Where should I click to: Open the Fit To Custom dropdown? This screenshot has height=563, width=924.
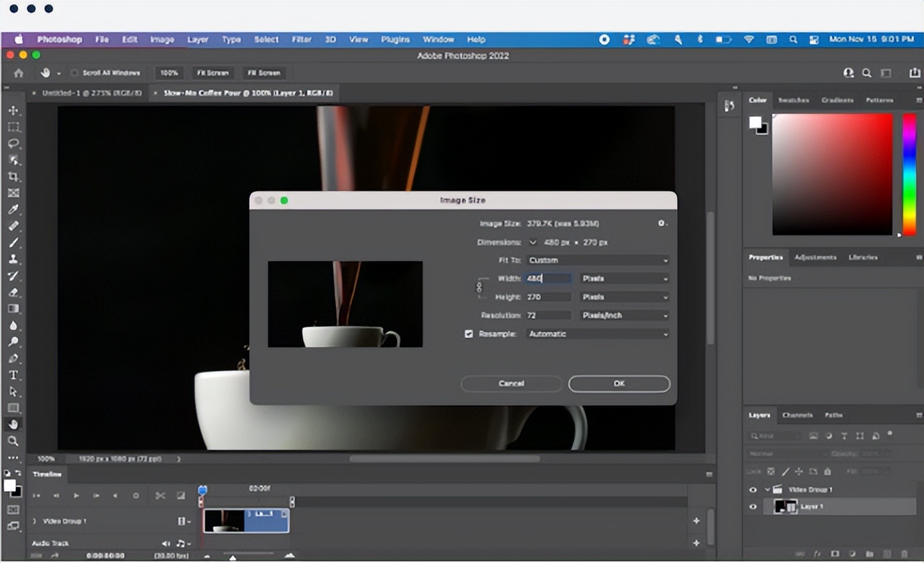click(598, 260)
